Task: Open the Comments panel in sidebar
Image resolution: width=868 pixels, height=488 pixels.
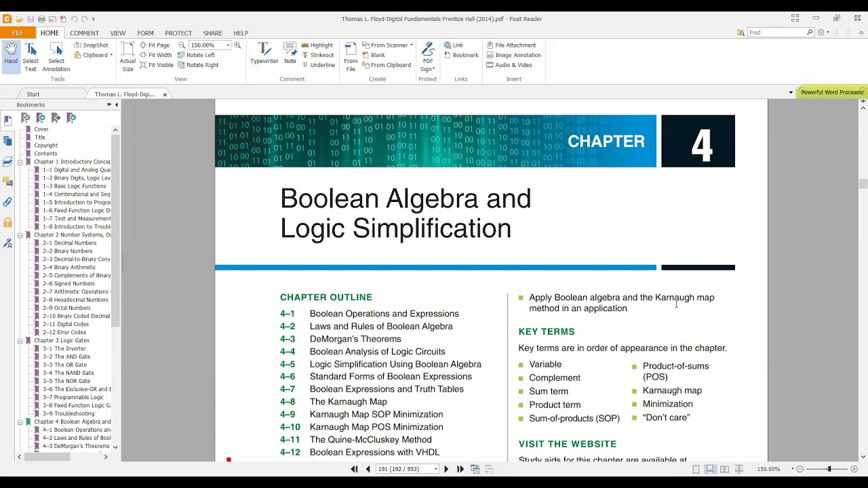Action: (x=7, y=182)
